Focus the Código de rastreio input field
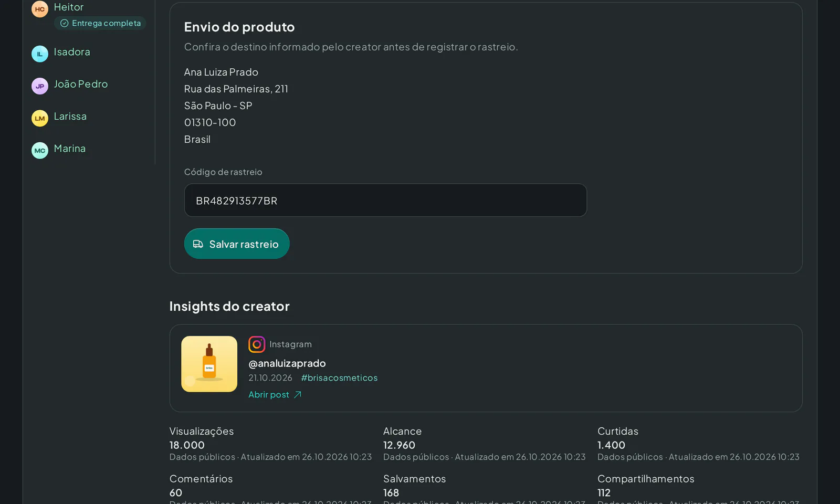840x504 pixels. (x=385, y=200)
